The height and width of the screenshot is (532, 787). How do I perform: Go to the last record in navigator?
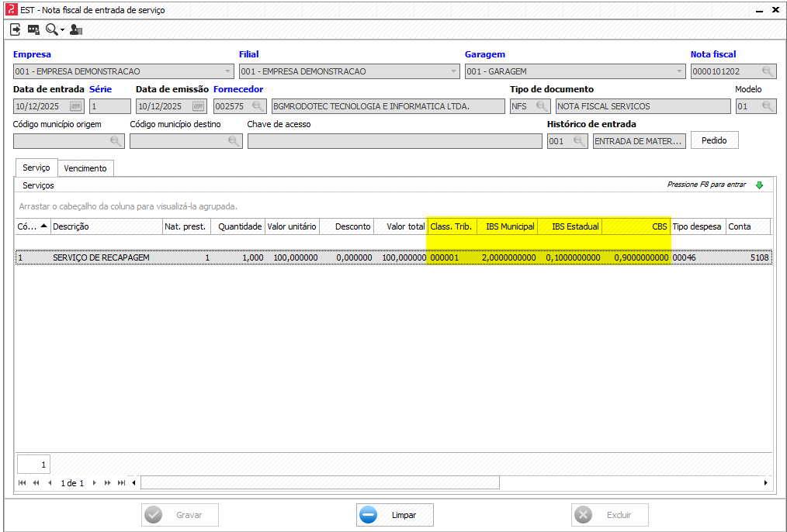pos(121,483)
